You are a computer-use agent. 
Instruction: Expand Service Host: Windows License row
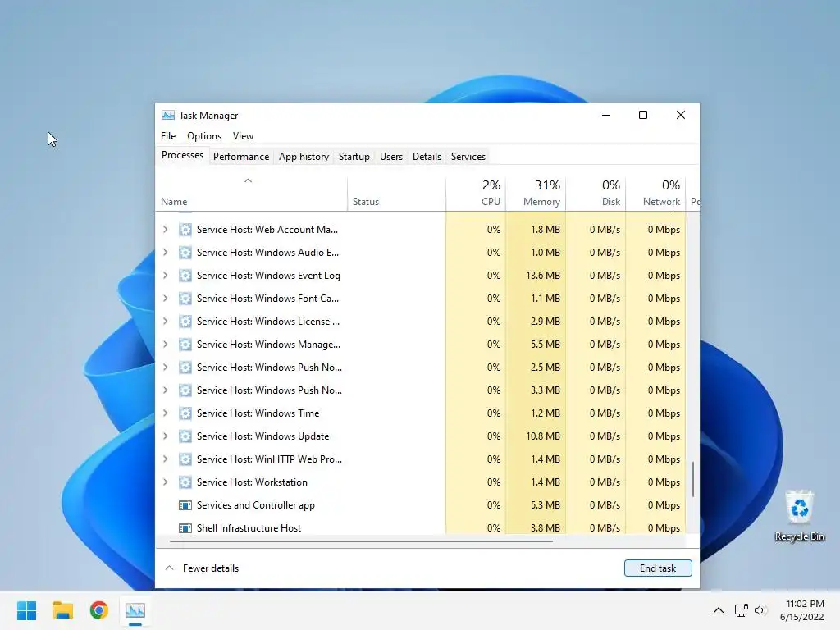pos(166,322)
